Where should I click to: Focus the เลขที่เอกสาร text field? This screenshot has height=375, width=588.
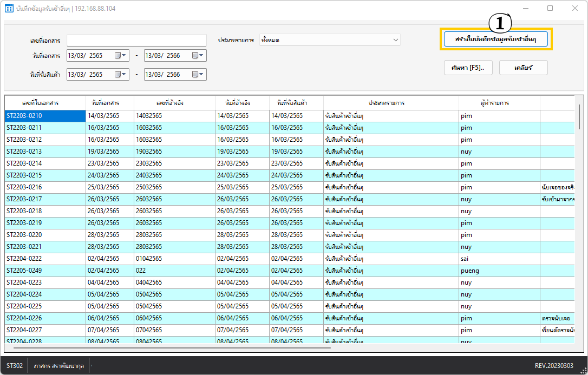(136, 41)
